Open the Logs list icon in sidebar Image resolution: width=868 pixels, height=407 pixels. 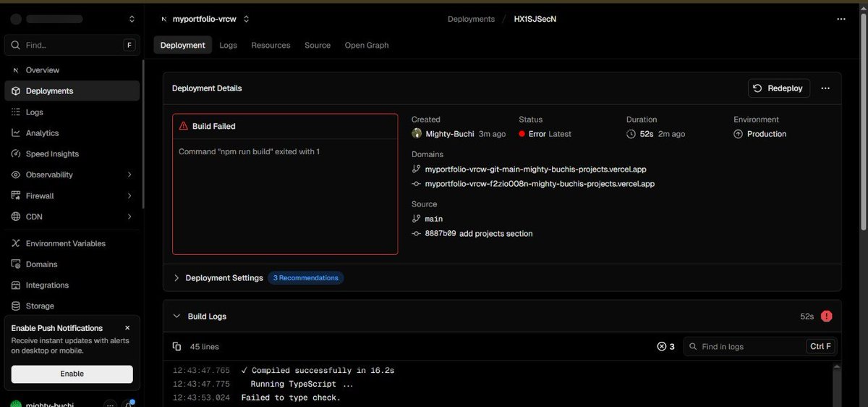[16, 112]
